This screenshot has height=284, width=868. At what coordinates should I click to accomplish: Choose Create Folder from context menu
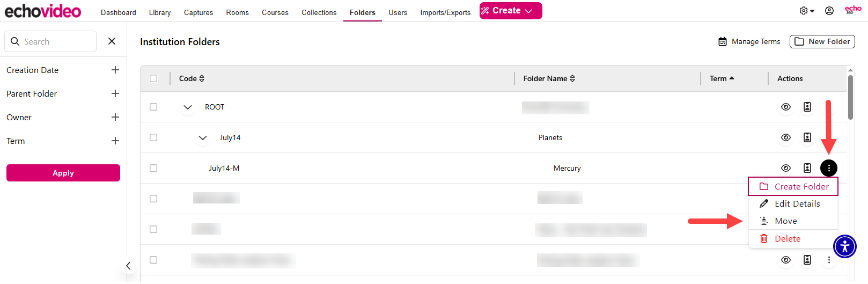coord(793,186)
